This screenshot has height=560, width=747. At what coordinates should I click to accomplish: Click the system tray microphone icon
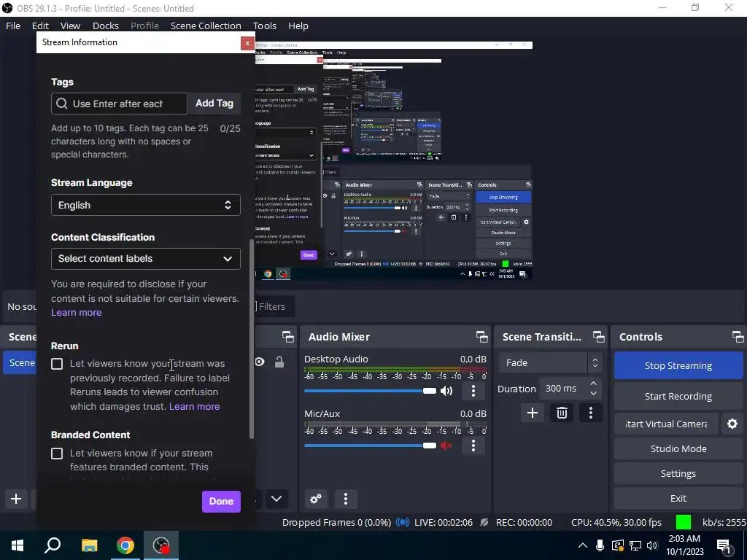600,545
